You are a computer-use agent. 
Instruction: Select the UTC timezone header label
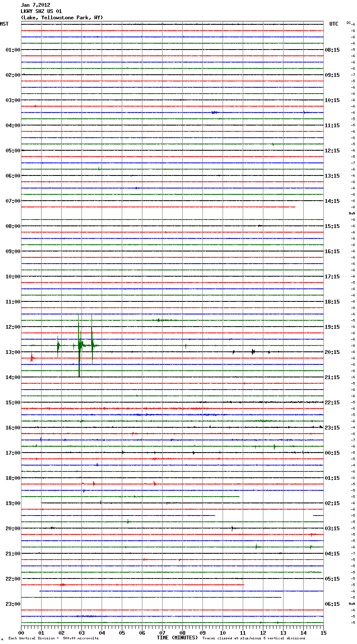tap(333, 24)
